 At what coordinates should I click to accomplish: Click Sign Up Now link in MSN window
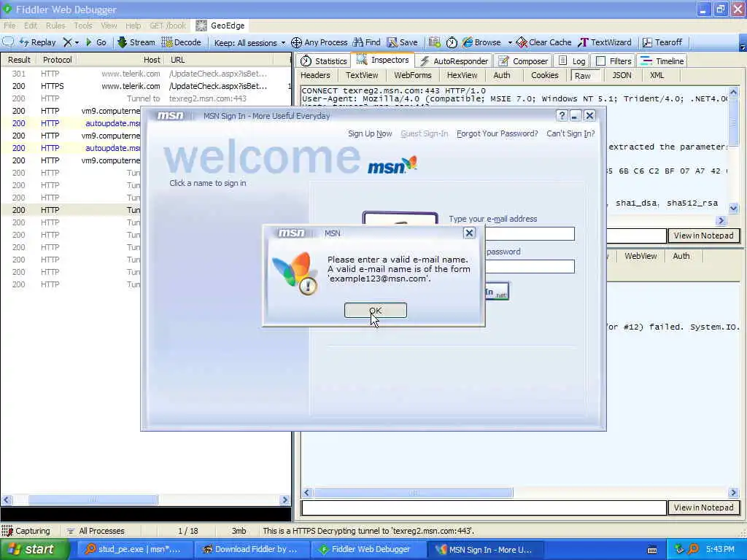click(370, 134)
